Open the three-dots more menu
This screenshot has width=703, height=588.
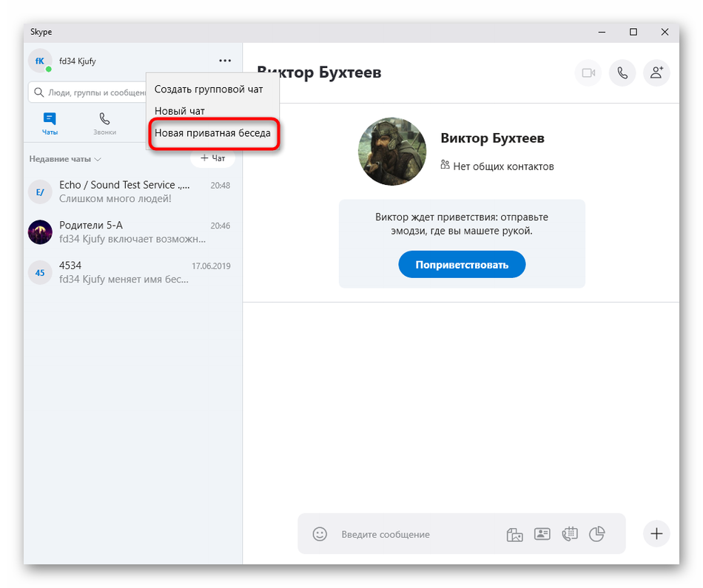(225, 61)
